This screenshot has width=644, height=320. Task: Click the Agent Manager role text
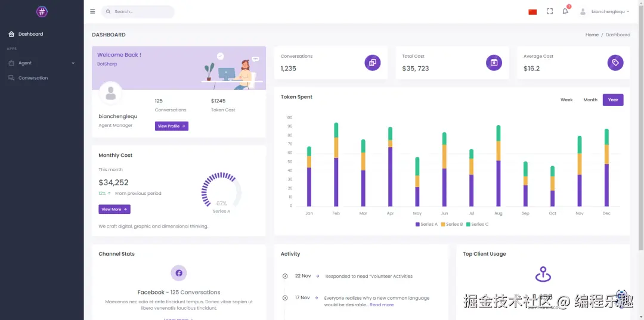pyautogui.click(x=116, y=126)
